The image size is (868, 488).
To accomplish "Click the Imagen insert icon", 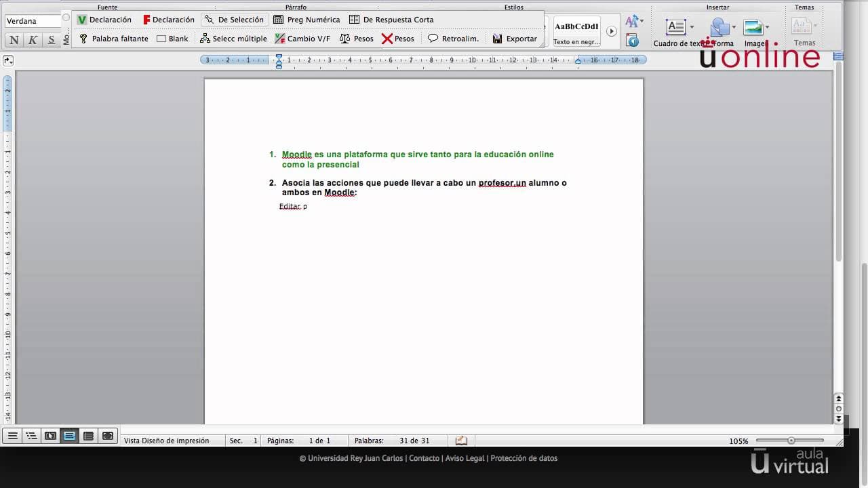I will pos(753,27).
